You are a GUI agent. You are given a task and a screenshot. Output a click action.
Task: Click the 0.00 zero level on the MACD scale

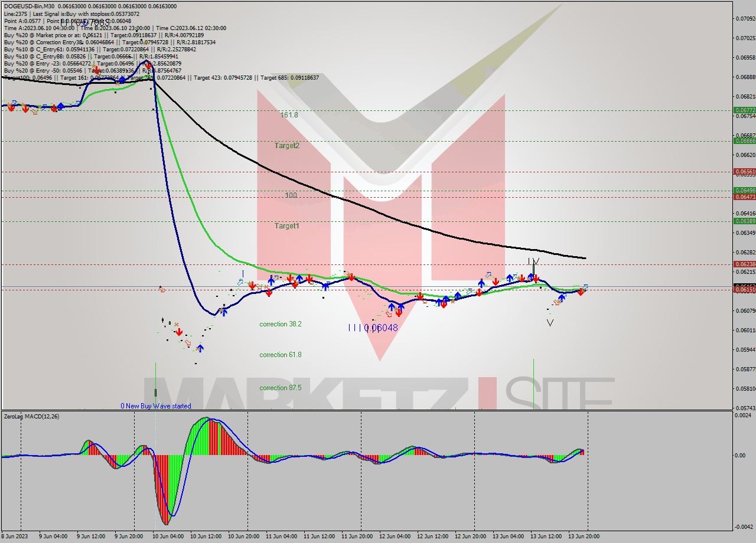pyautogui.click(x=740, y=455)
